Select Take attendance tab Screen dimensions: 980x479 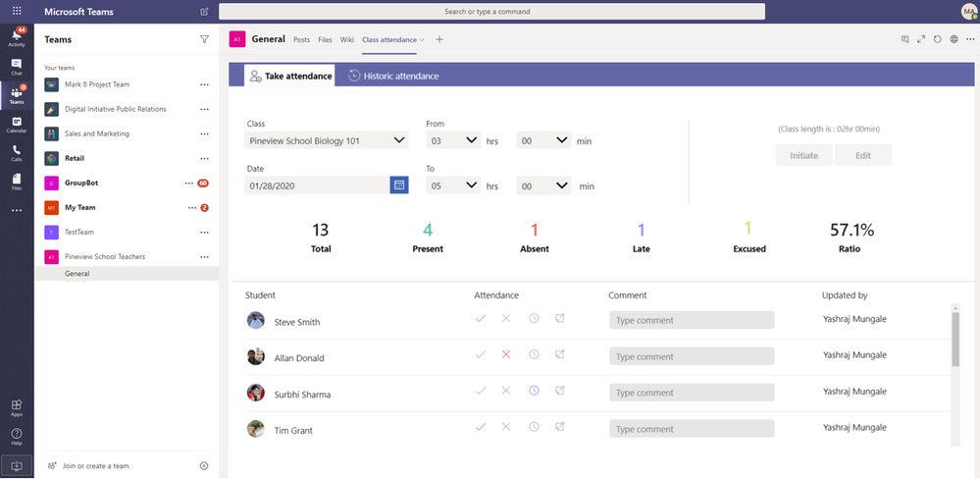(x=289, y=76)
